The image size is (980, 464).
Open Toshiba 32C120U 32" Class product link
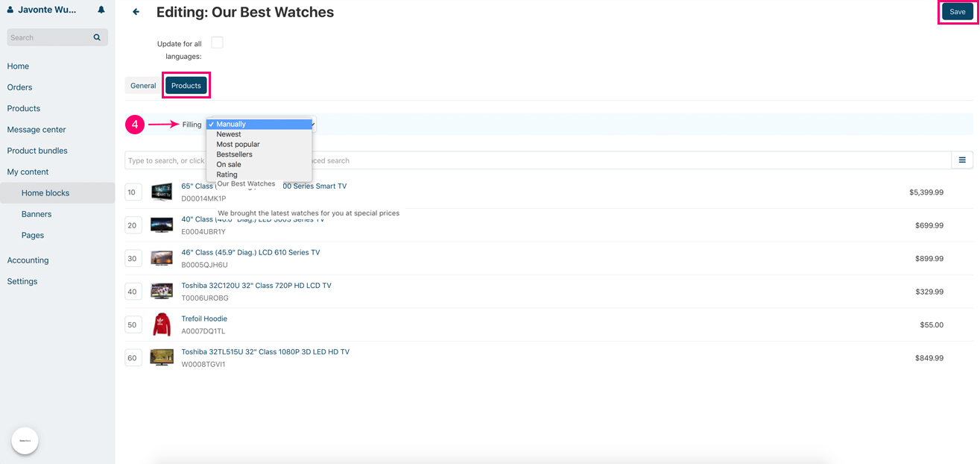coord(256,286)
